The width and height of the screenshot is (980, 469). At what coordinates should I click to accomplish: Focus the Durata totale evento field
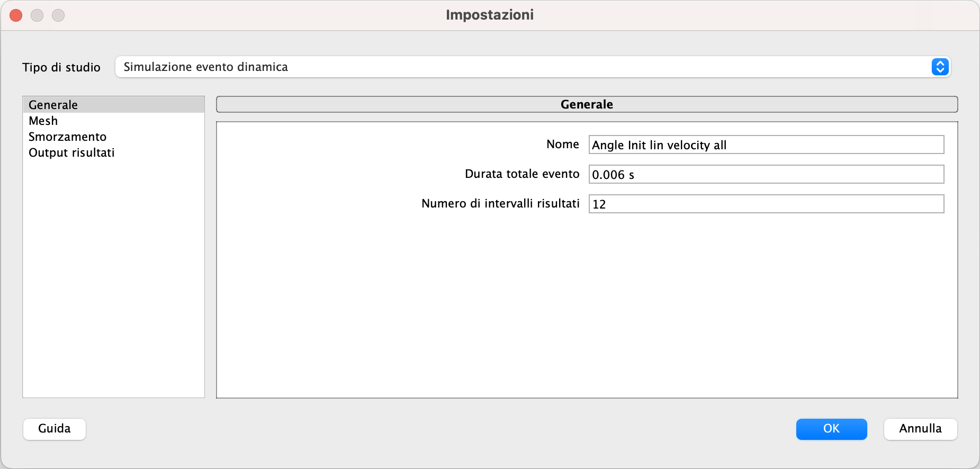pyautogui.click(x=766, y=174)
